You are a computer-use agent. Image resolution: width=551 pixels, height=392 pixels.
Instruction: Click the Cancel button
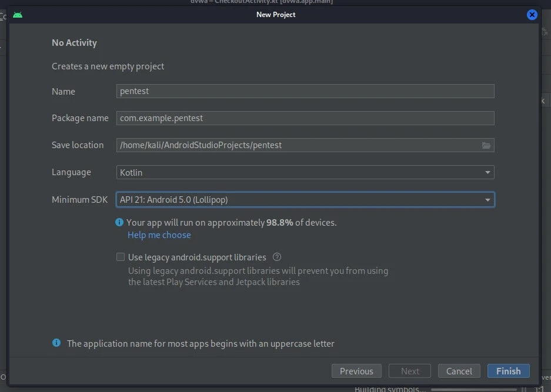pyautogui.click(x=459, y=371)
